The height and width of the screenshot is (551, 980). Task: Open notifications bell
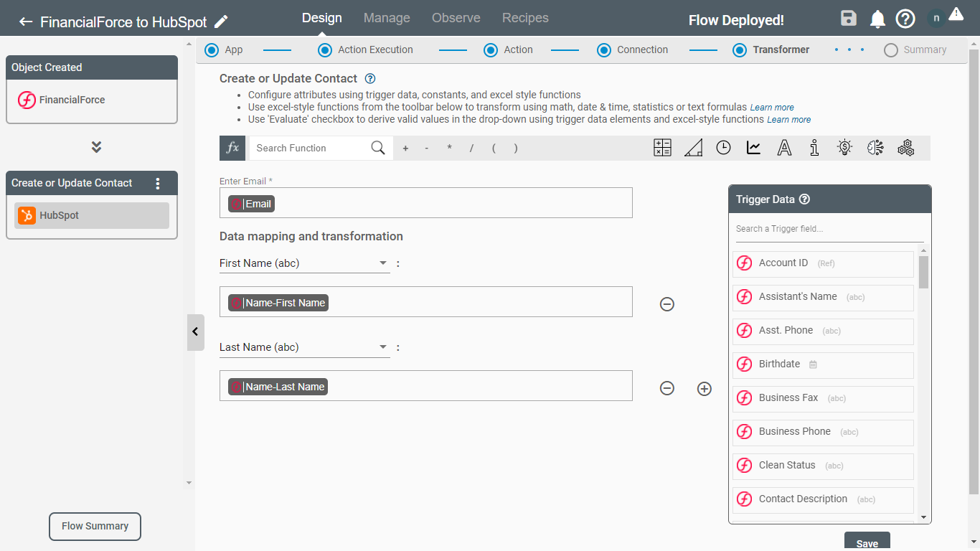point(877,19)
